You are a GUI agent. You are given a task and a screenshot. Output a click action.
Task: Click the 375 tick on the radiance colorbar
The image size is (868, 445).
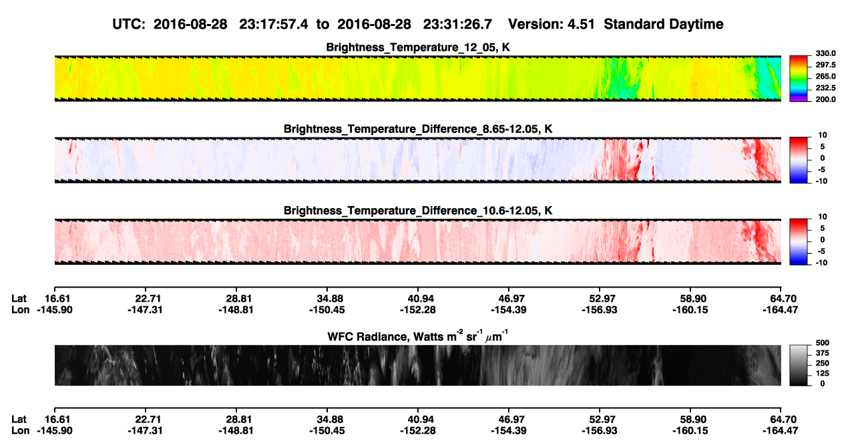[824, 354]
